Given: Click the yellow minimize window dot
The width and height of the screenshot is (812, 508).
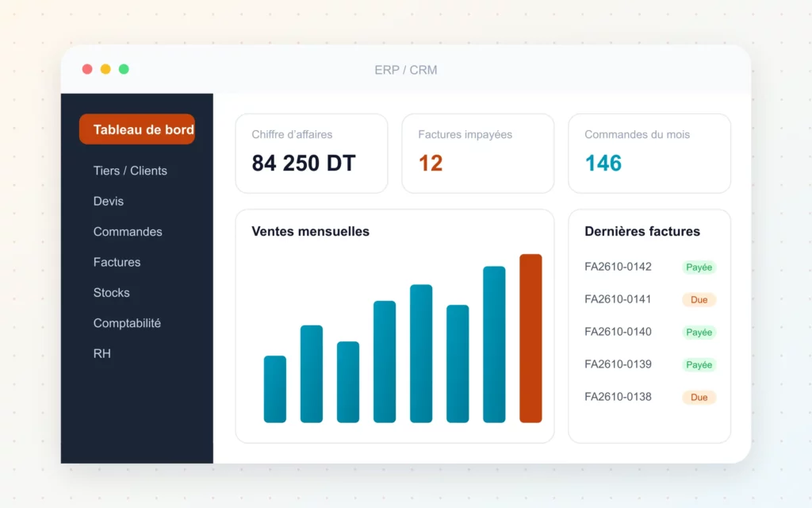Looking at the screenshot, I should pyautogui.click(x=105, y=69).
